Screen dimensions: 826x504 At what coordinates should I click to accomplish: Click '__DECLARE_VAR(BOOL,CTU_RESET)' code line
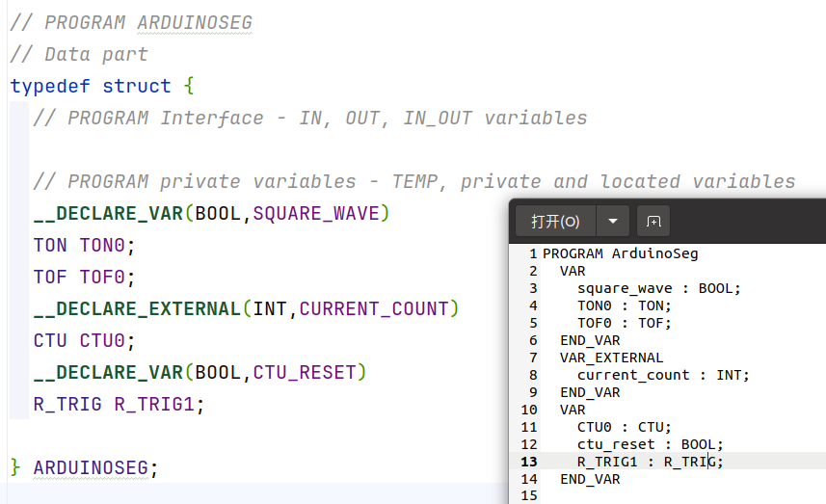[200, 372]
